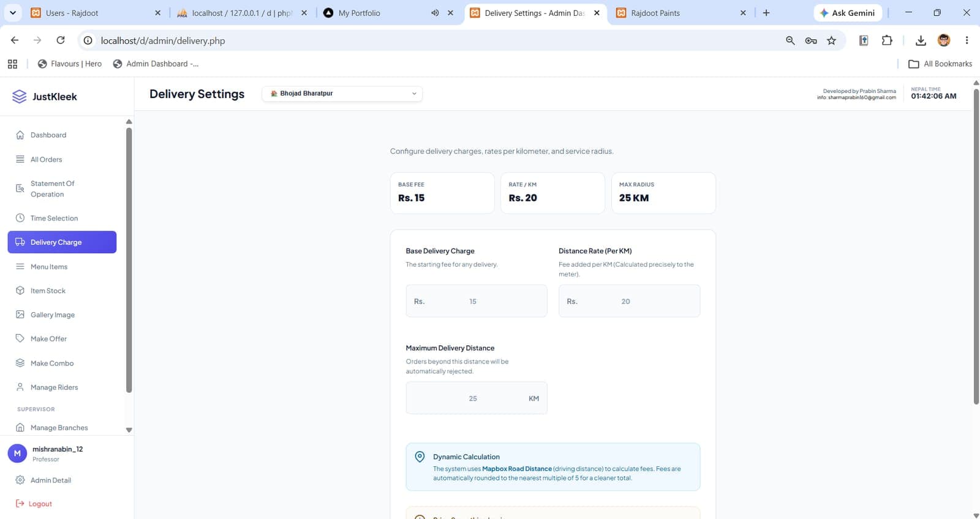Expand the tab search dropdown arrow
The height and width of the screenshot is (519, 980).
click(x=12, y=13)
